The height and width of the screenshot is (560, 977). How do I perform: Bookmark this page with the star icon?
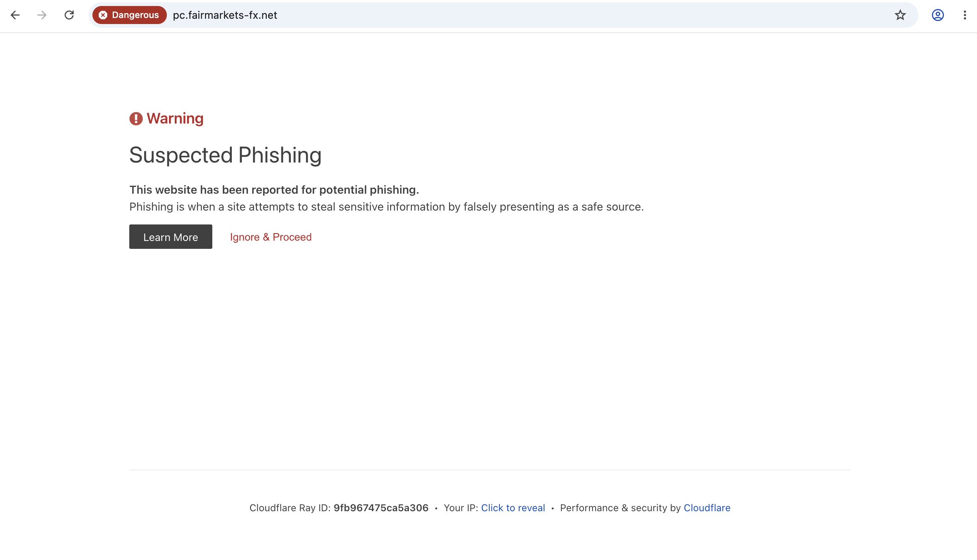900,15
